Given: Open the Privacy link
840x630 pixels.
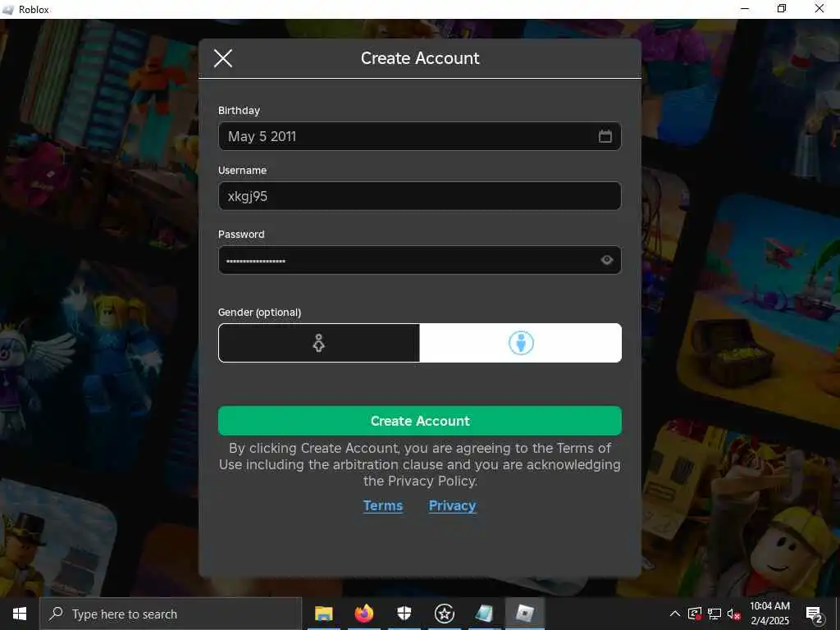Looking at the screenshot, I should (452, 505).
